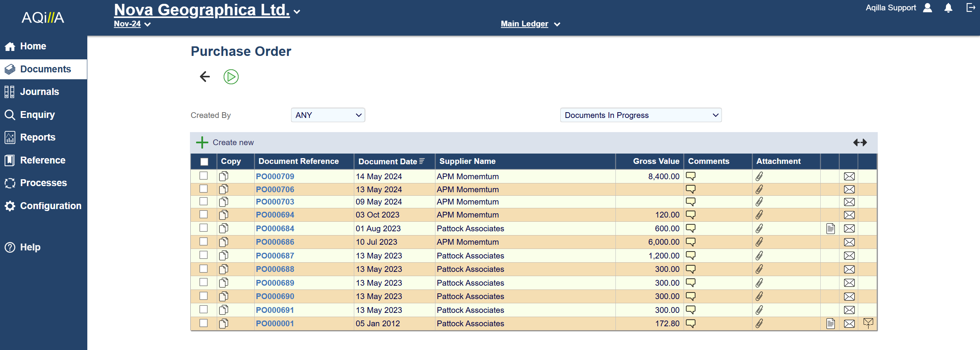
Task: Open purchase order PO000703 link
Action: pos(275,202)
